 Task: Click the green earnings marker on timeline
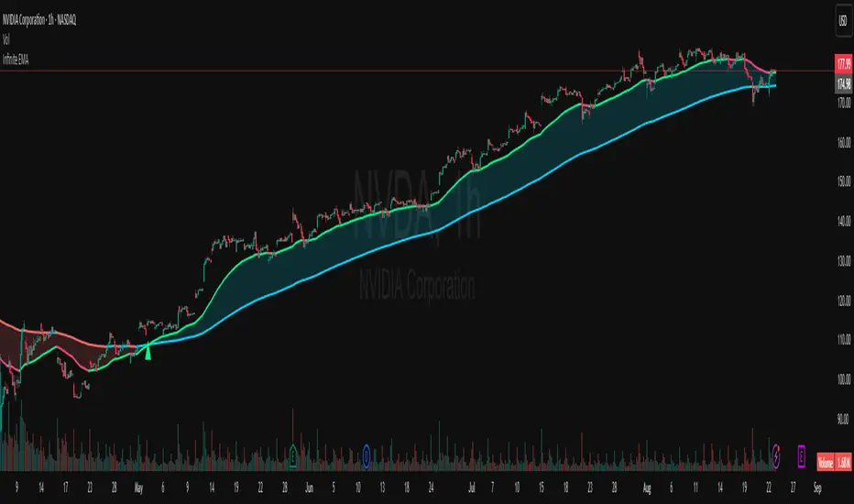coord(293,456)
